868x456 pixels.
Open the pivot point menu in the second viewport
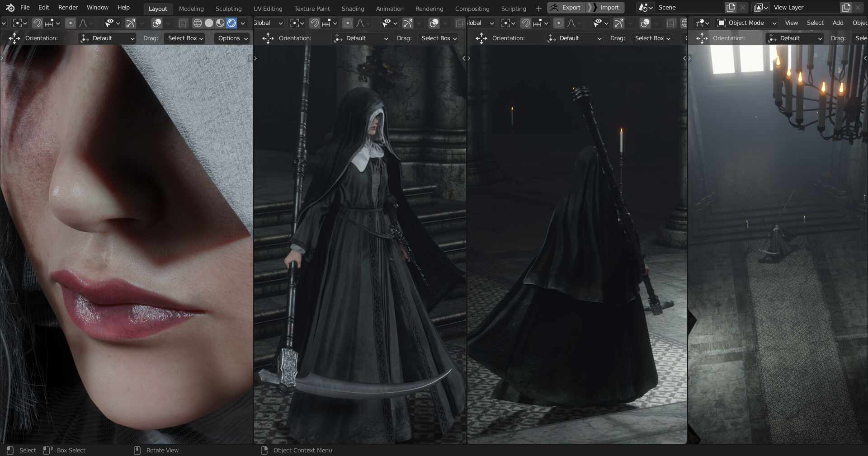(x=297, y=23)
